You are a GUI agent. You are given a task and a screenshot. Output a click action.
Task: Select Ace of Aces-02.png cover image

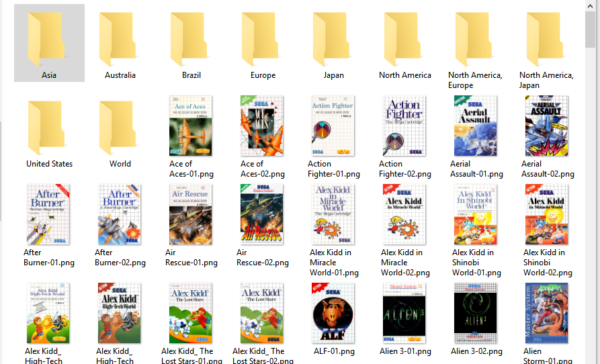pyautogui.click(x=262, y=126)
